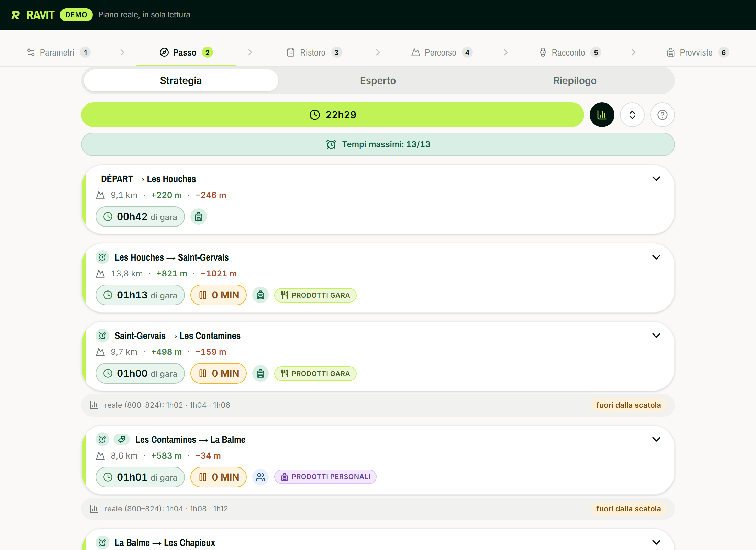Click the RAVIT logo
The height and width of the screenshot is (550, 756).
(x=33, y=15)
